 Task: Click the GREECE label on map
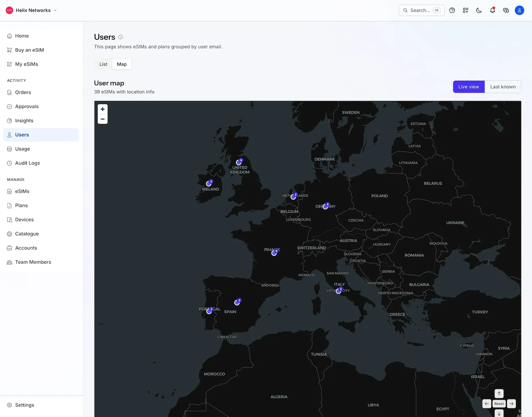point(397,314)
